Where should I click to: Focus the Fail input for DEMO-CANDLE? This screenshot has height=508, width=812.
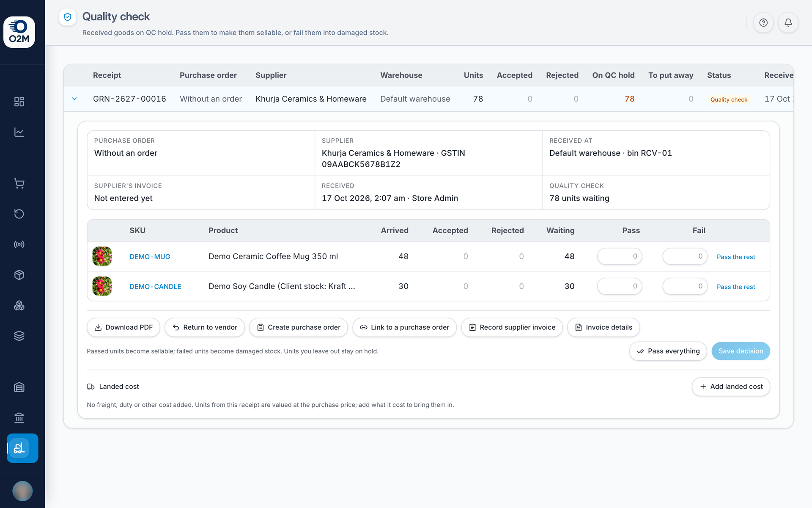[x=685, y=286]
